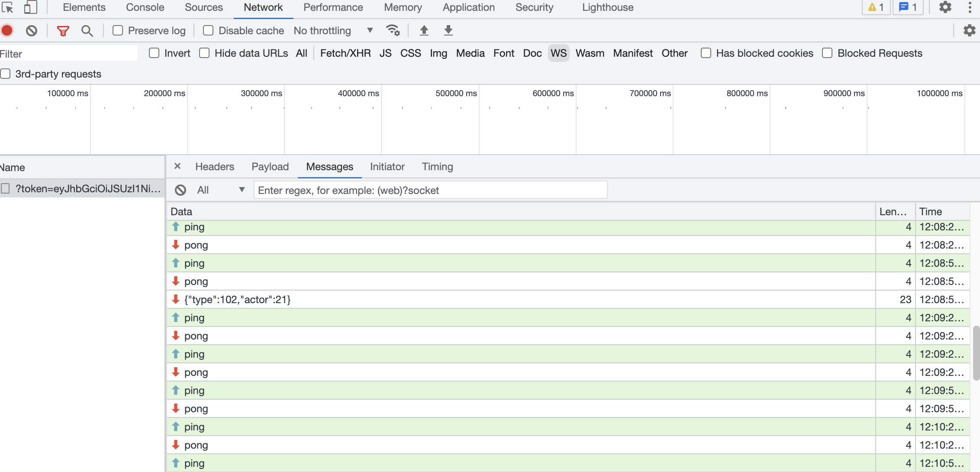
Task: Toggle the red filter funnel icon
Action: coord(63,31)
